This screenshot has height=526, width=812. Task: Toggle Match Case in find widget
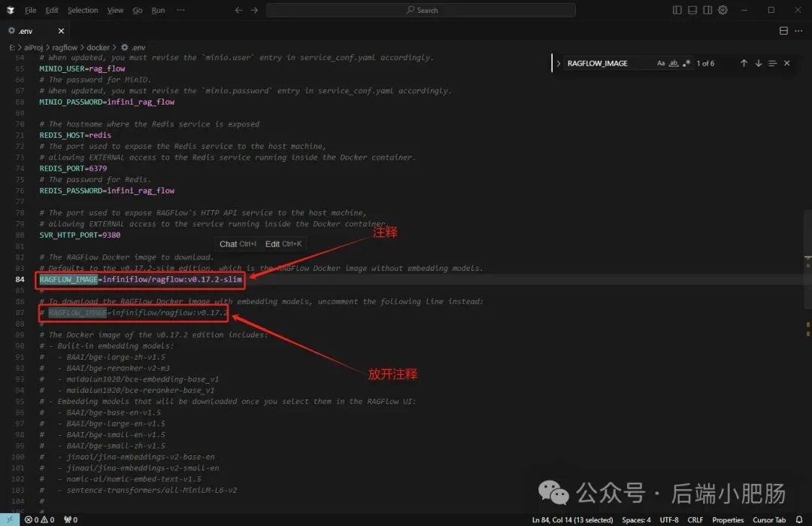661,63
